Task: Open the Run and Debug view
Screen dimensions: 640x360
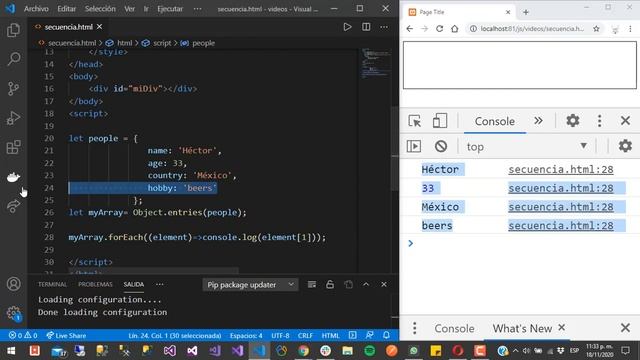Action: point(13,118)
